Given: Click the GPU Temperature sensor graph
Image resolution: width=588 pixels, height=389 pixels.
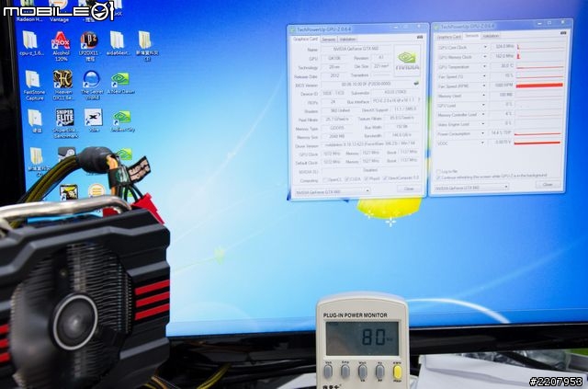Looking at the screenshot, I should click(540, 65).
